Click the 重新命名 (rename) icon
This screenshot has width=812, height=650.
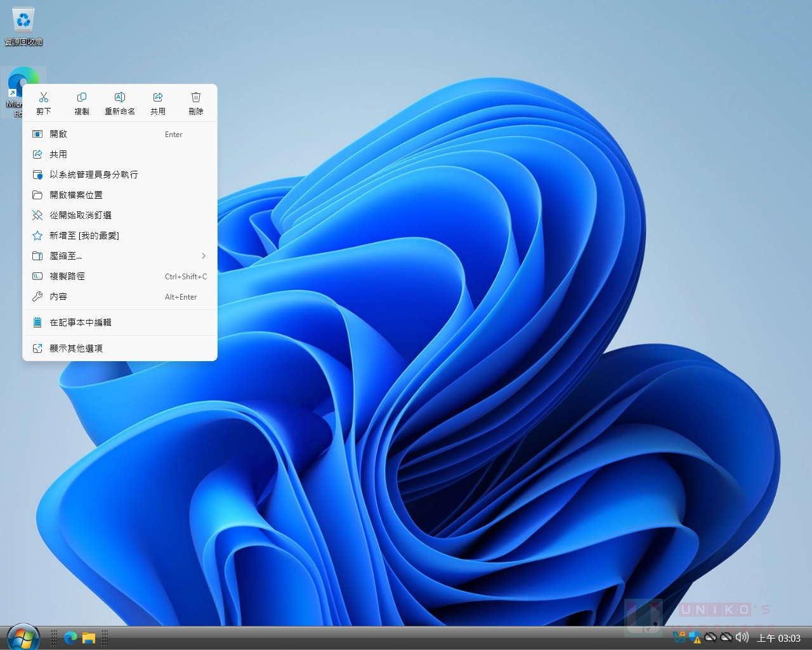pos(120,97)
